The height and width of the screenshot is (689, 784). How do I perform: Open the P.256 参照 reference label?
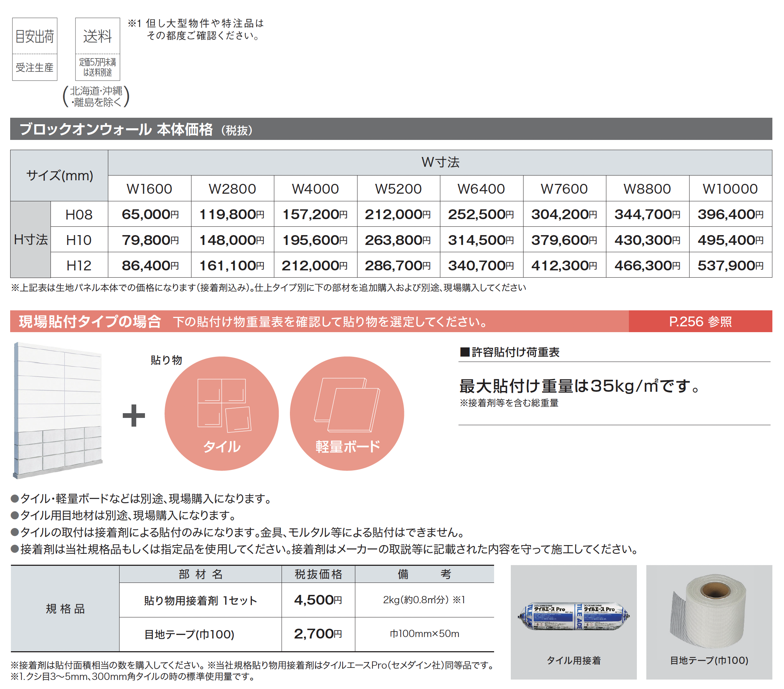pos(700,322)
